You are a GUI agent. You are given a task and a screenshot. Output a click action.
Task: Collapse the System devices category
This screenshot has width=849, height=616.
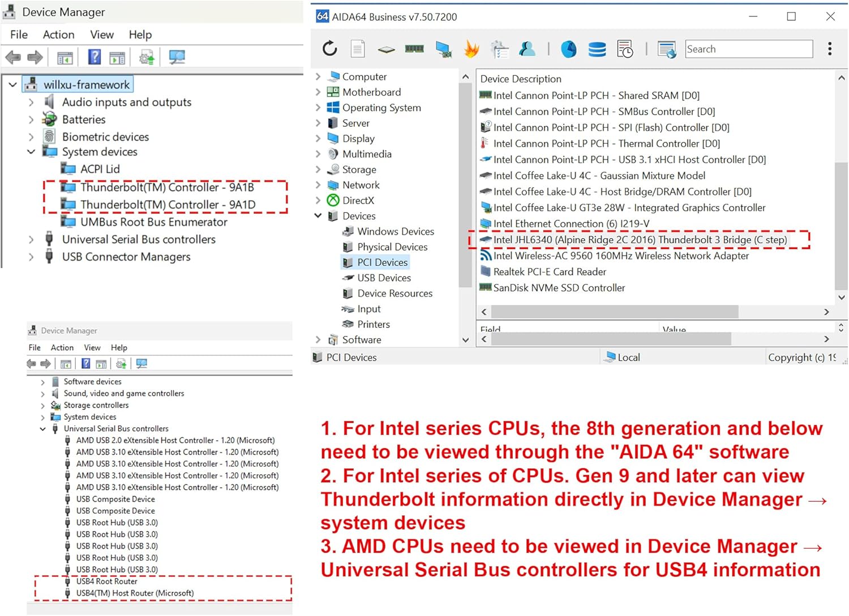click(31, 152)
